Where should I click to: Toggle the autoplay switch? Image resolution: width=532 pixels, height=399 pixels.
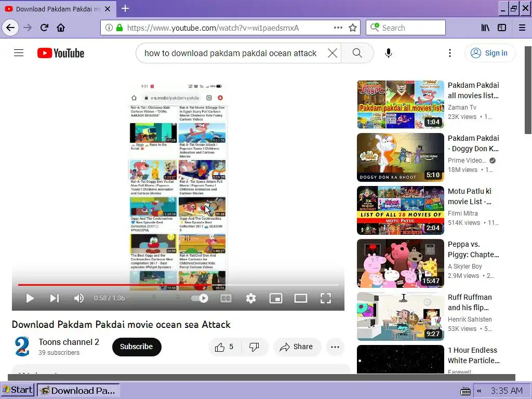[x=199, y=298]
